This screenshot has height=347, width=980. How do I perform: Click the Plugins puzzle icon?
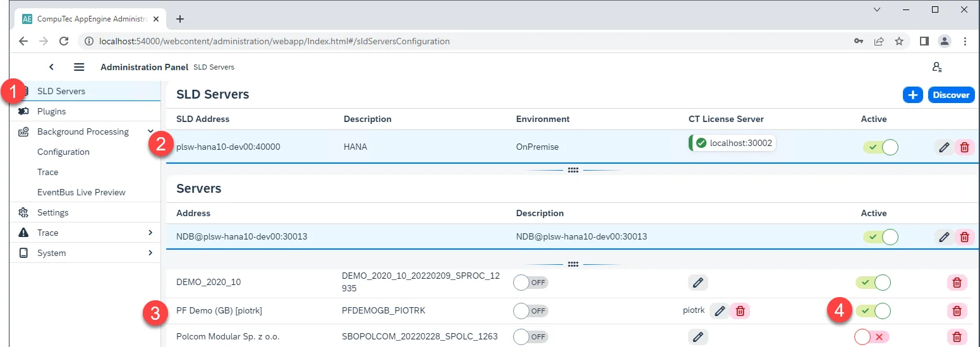tap(23, 111)
